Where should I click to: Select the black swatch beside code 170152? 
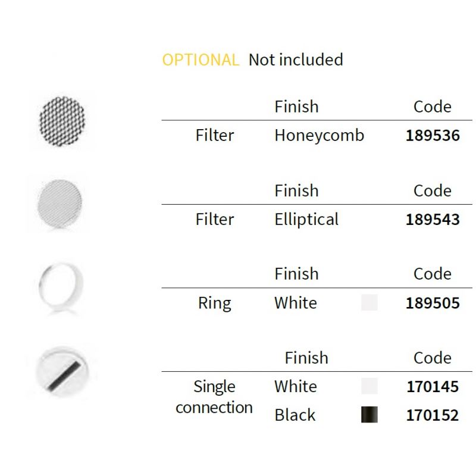tap(369, 415)
